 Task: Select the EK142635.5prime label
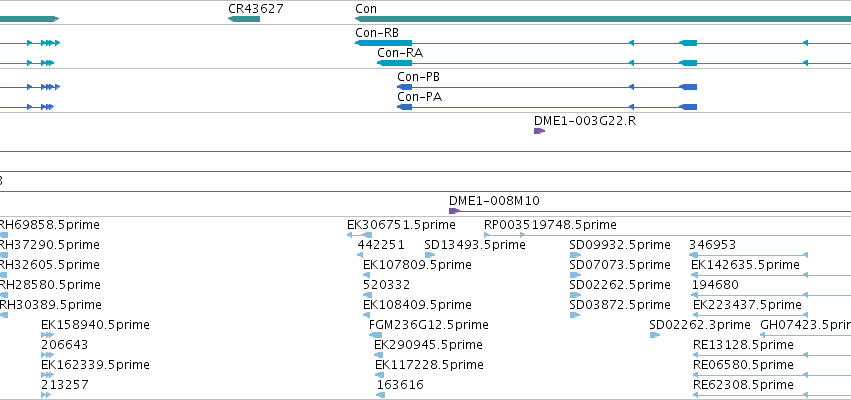point(745,265)
